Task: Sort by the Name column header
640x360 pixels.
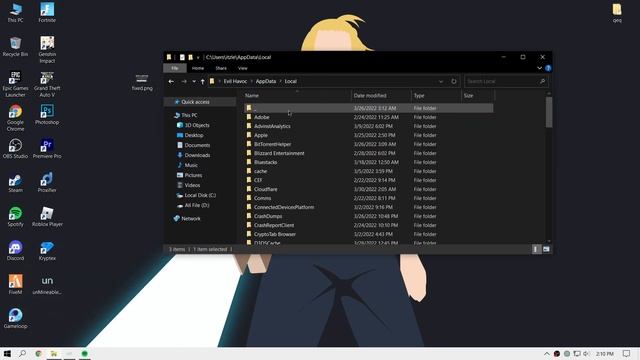Action: (x=297, y=96)
